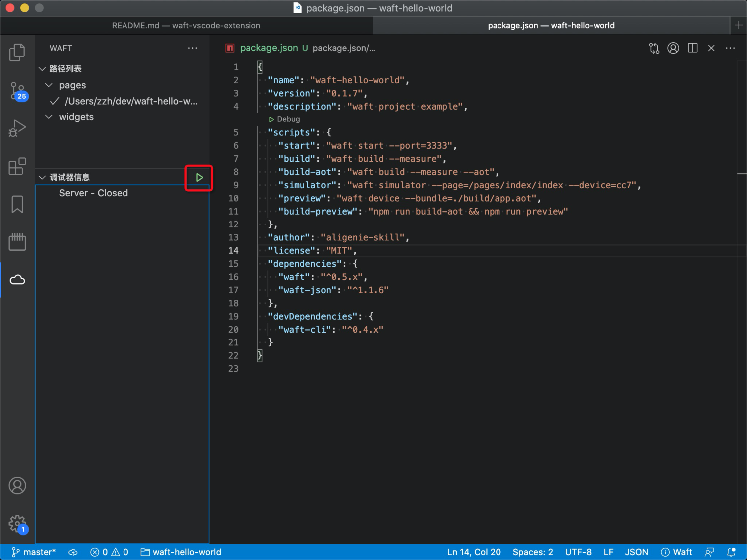Click the user profile icon in editor toolbar
Image resolution: width=747 pixels, height=560 pixels.
point(673,48)
